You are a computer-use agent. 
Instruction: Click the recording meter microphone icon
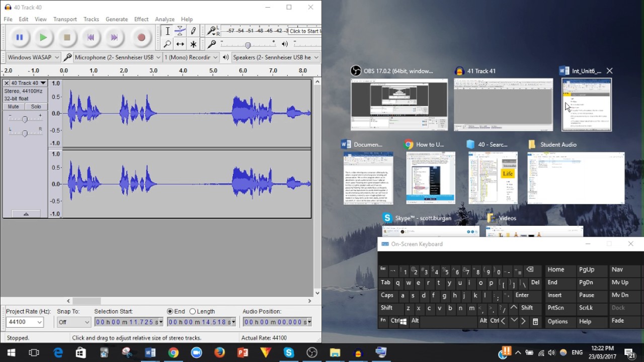point(212,31)
